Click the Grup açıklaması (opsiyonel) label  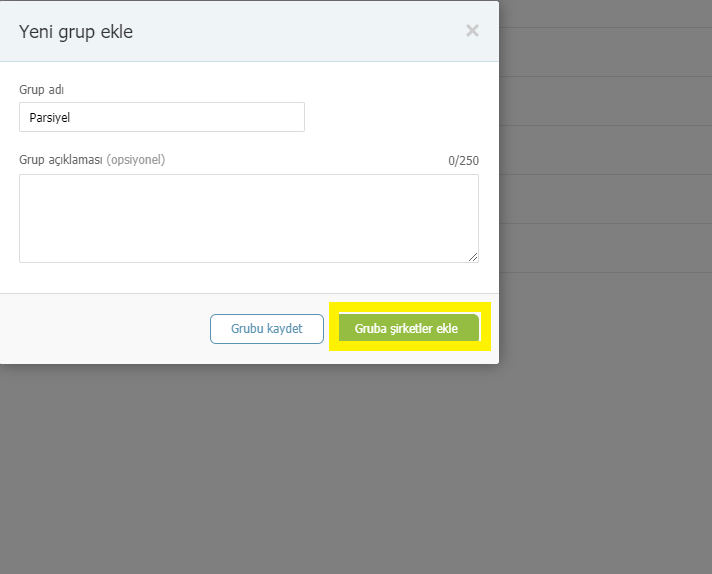coord(92,160)
